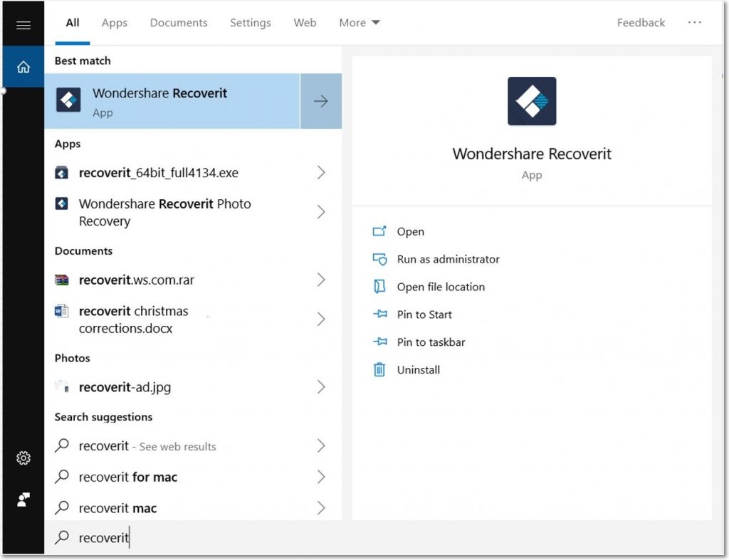The height and width of the screenshot is (560, 729).
Task: Open the Settings gear in sidebar
Action: (23, 458)
